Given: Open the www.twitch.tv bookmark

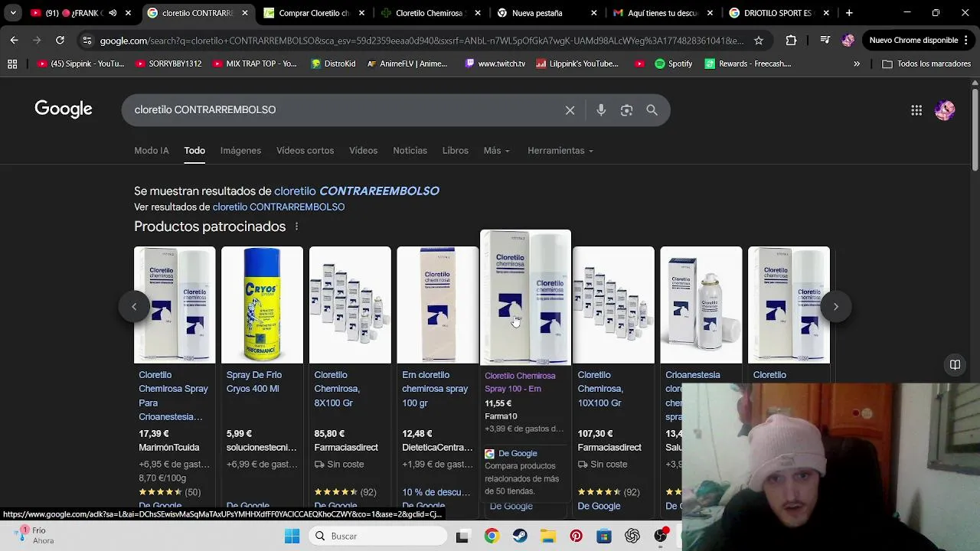Looking at the screenshot, I should pyautogui.click(x=495, y=64).
